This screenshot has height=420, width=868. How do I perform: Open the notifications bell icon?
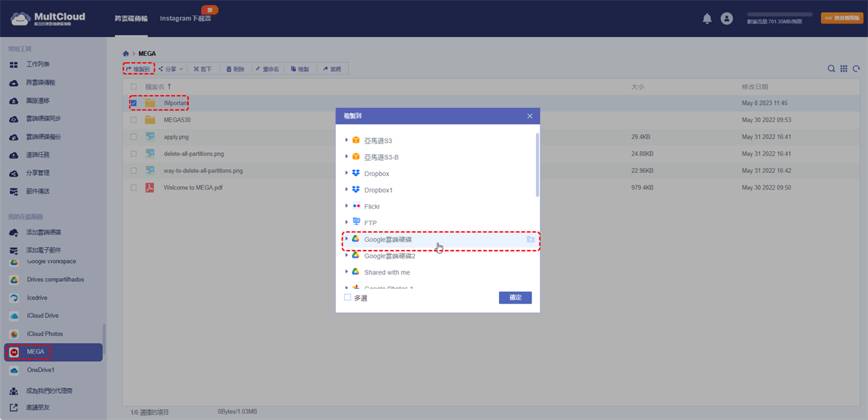click(x=707, y=19)
